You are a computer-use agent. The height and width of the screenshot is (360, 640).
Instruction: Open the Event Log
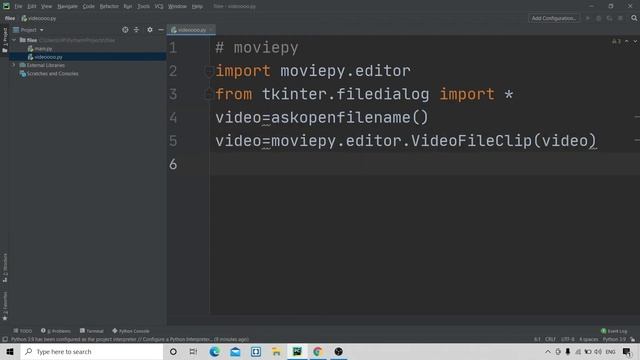pyautogui.click(x=614, y=331)
